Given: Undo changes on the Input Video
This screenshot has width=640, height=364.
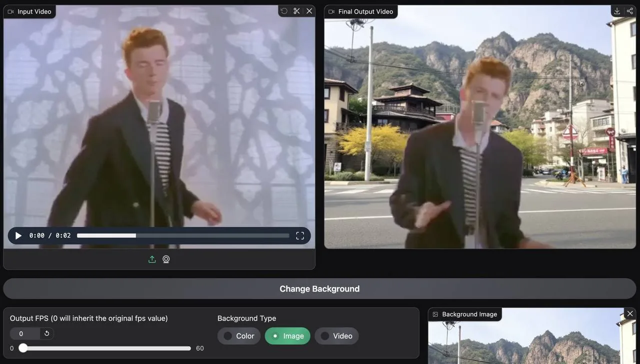Looking at the screenshot, I should (x=284, y=11).
